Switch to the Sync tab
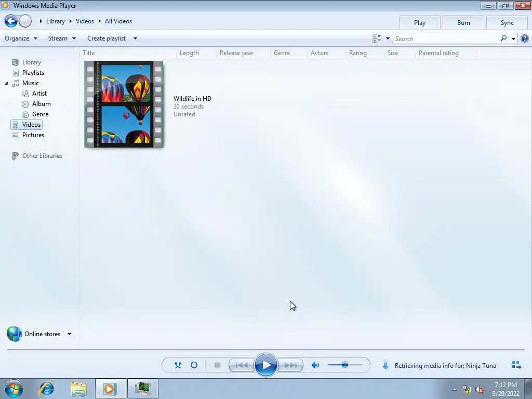 (x=507, y=23)
